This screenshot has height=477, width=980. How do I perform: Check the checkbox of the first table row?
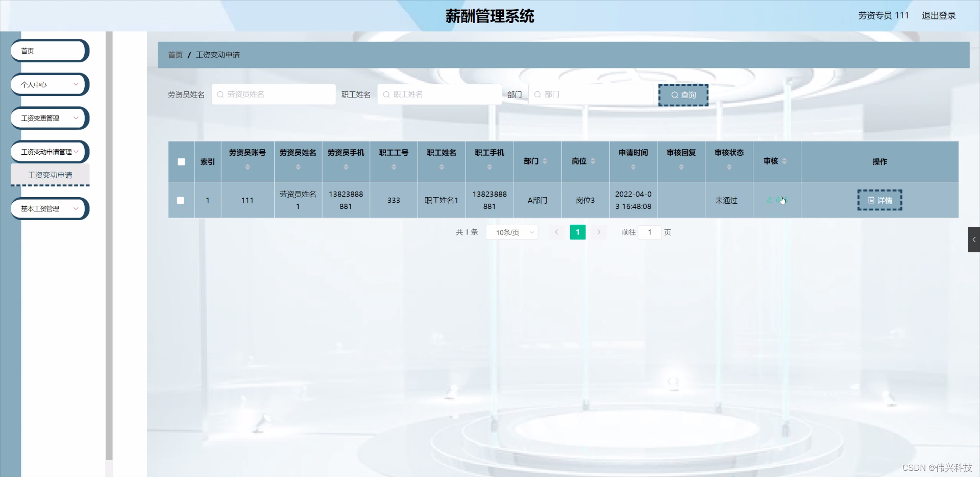181,200
